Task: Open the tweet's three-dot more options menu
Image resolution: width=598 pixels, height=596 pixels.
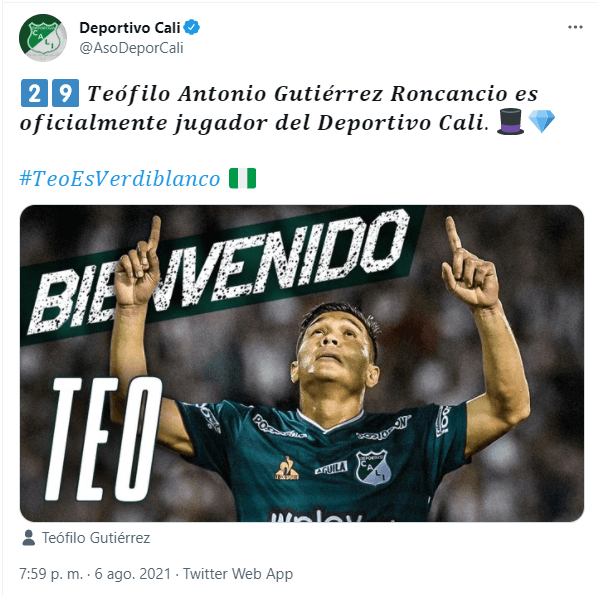Action: click(575, 27)
